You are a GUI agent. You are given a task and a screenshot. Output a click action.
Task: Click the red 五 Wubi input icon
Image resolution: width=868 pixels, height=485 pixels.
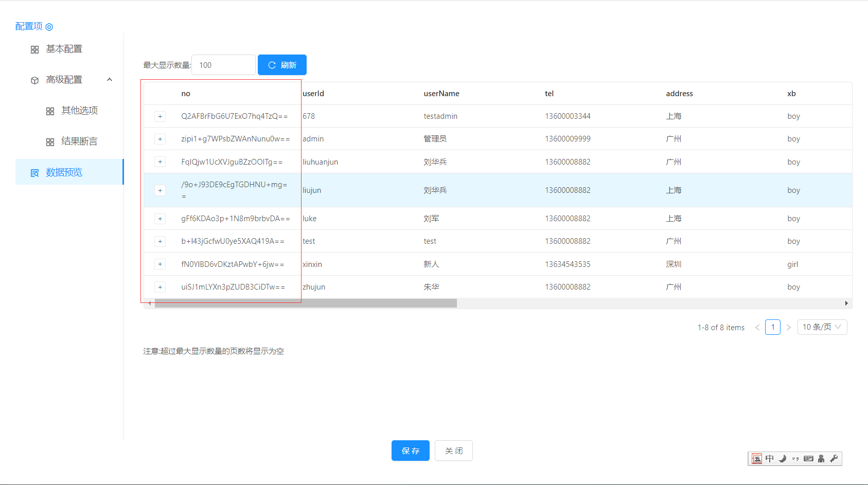tap(757, 458)
